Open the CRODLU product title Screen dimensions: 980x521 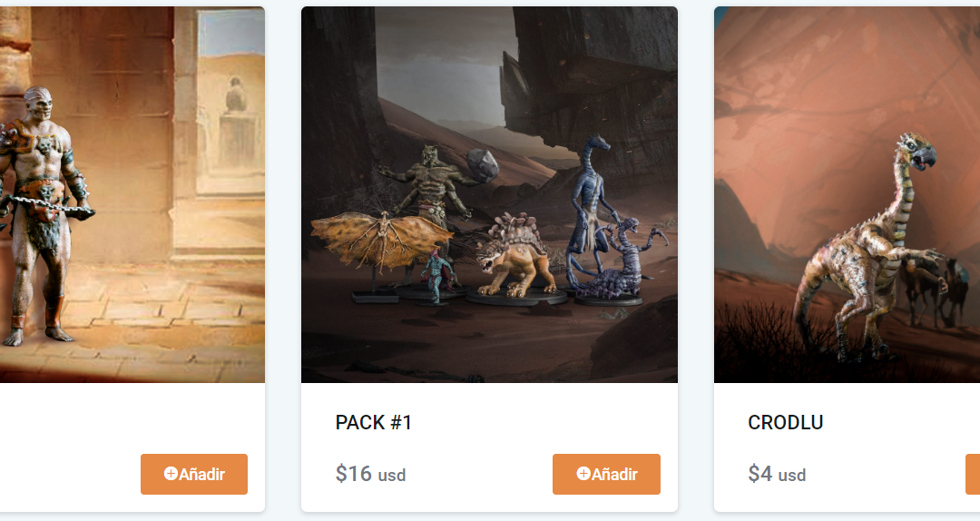785,423
